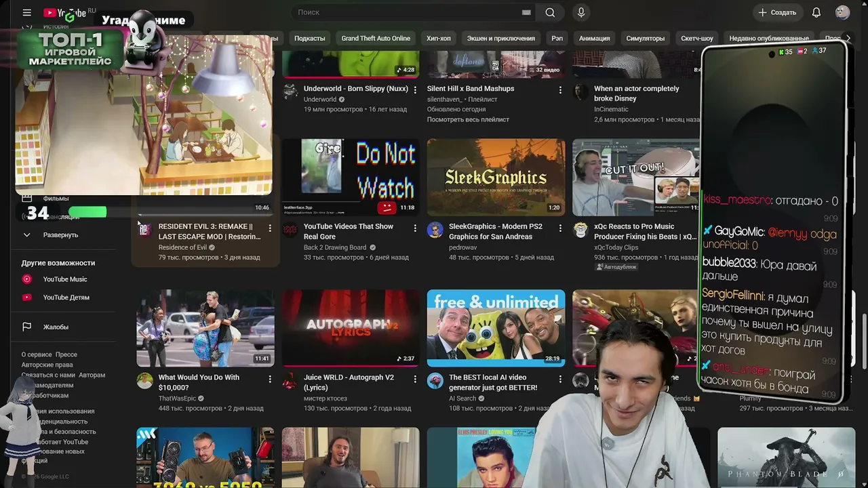The image size is (868, 488).
Task: Open the ThatWasEpic channel name link
Action: point(177,399)
